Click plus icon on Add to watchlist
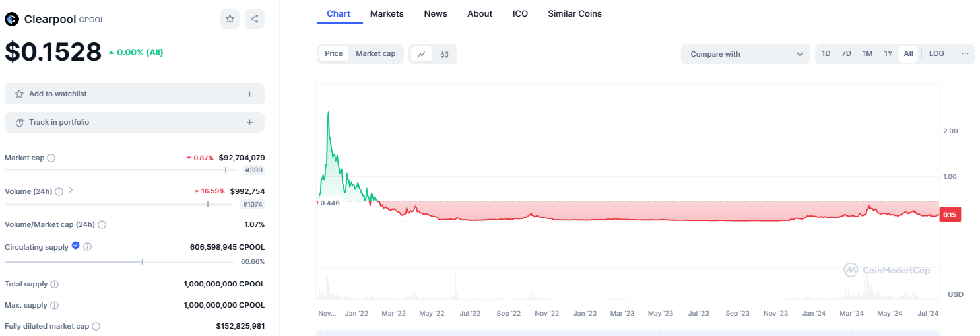 pos(249,94)
